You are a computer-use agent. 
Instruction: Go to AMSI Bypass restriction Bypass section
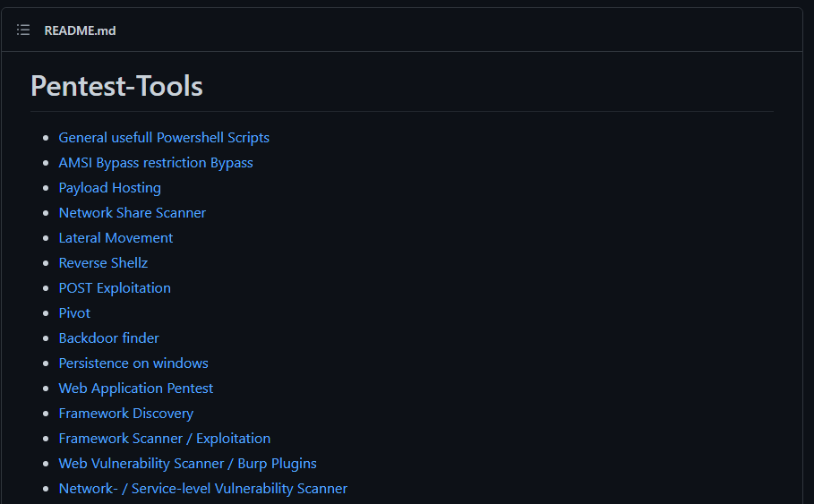coord(156,163)
